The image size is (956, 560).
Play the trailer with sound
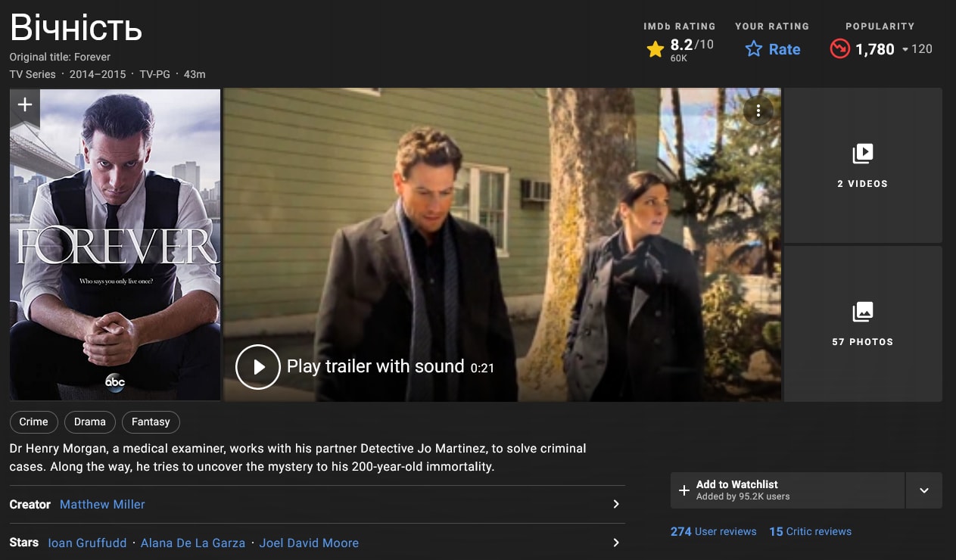[x=258, y=367]
